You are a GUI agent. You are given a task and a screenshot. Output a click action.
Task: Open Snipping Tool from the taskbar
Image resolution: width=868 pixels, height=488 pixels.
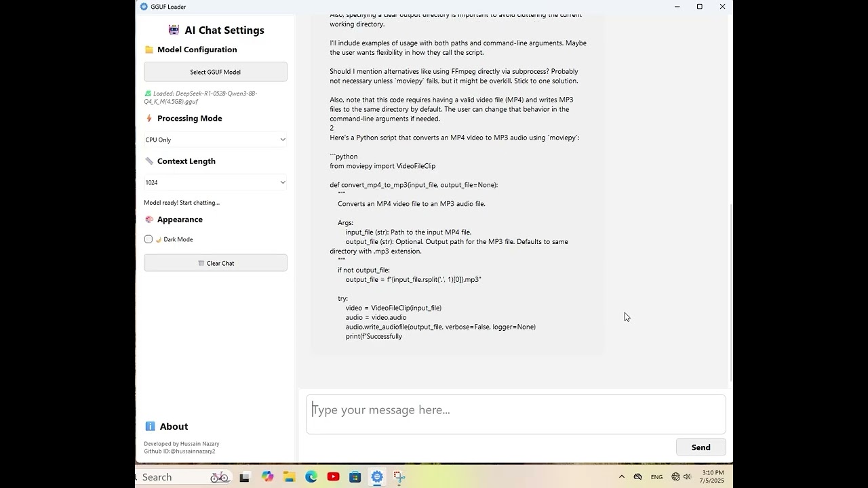coord(399,477)
